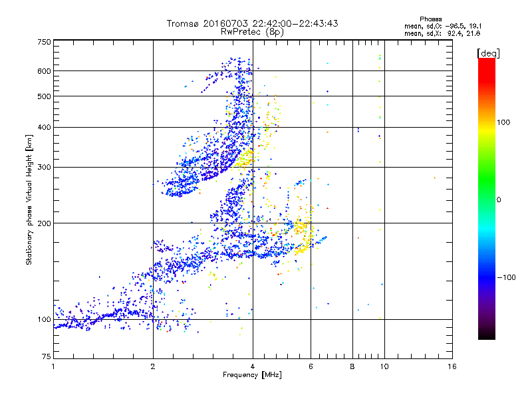Click the height axis tick '100' km
Image resolution: width=532 pixels, height=399 pixels.
coord(44,319)
